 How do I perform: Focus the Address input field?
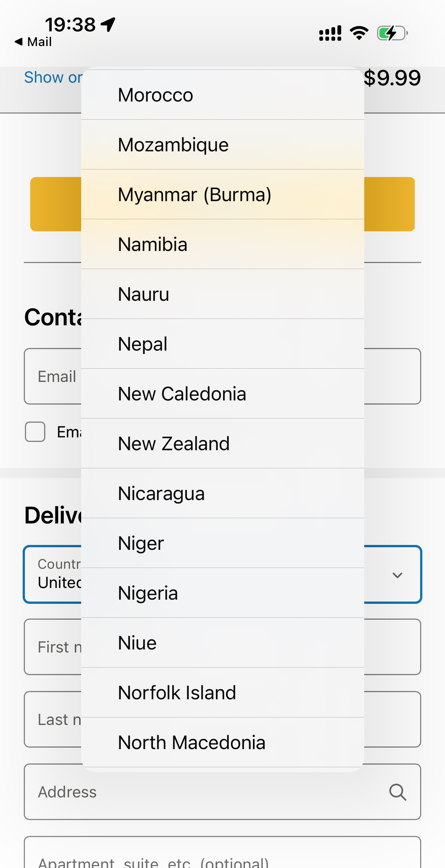(x=204, y=792)
